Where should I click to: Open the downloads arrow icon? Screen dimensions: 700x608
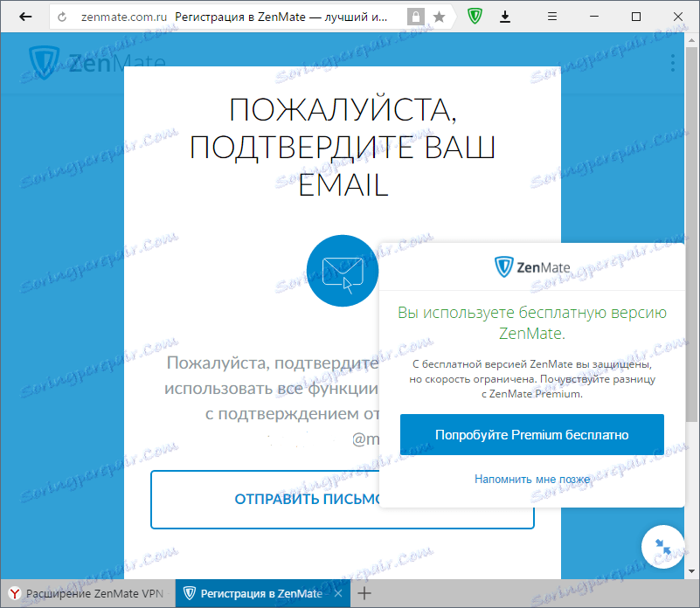(505, 17)
